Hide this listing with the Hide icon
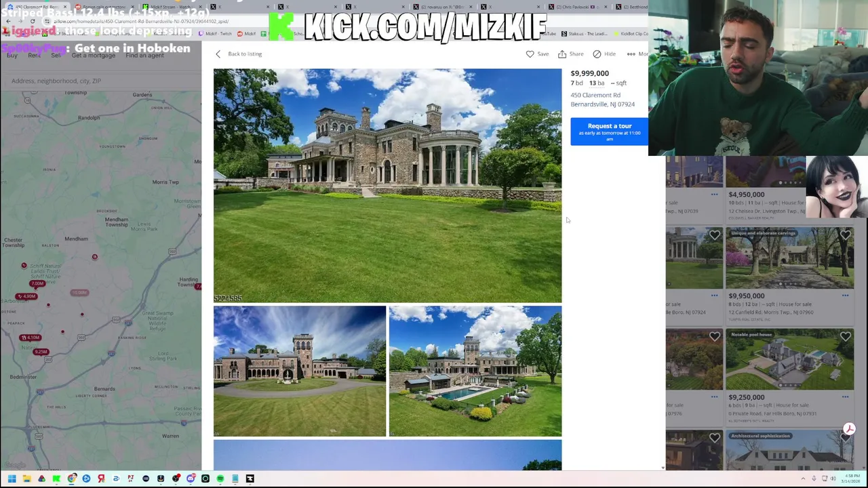Screen dimensions: 868x488 click(597, 54)
